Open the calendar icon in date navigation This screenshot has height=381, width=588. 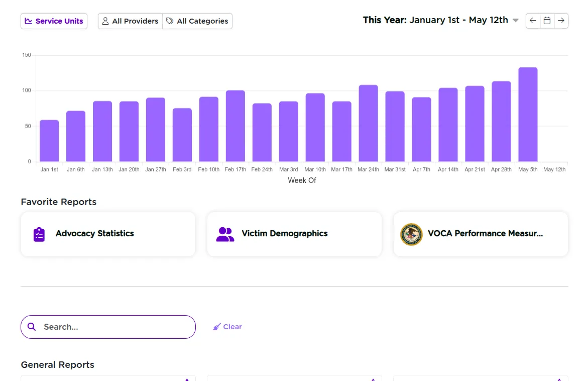547,21
